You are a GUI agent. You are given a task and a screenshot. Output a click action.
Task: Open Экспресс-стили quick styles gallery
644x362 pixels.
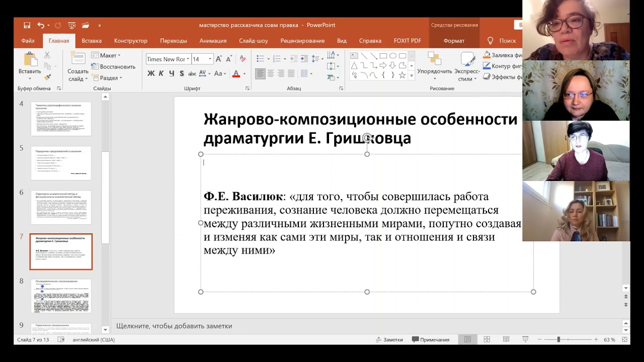(467, 67)
